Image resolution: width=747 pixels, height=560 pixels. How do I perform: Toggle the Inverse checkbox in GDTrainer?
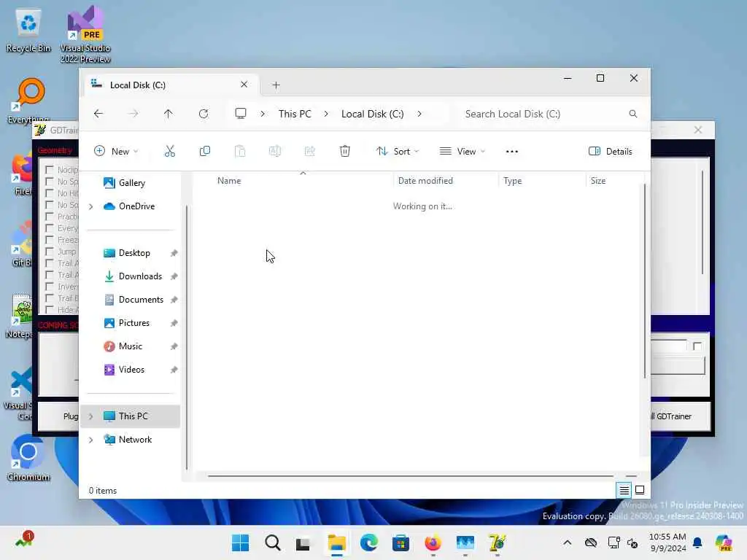[49, 286]
